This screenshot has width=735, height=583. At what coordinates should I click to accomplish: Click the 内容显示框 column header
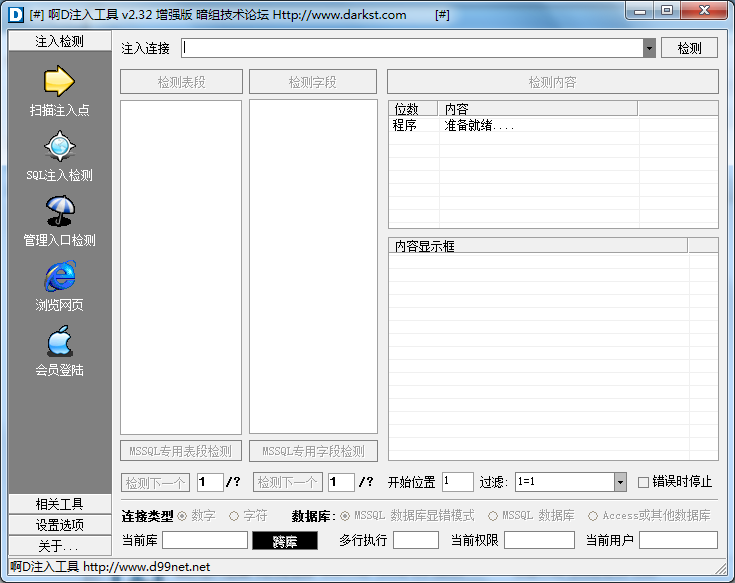click(538, 246)
